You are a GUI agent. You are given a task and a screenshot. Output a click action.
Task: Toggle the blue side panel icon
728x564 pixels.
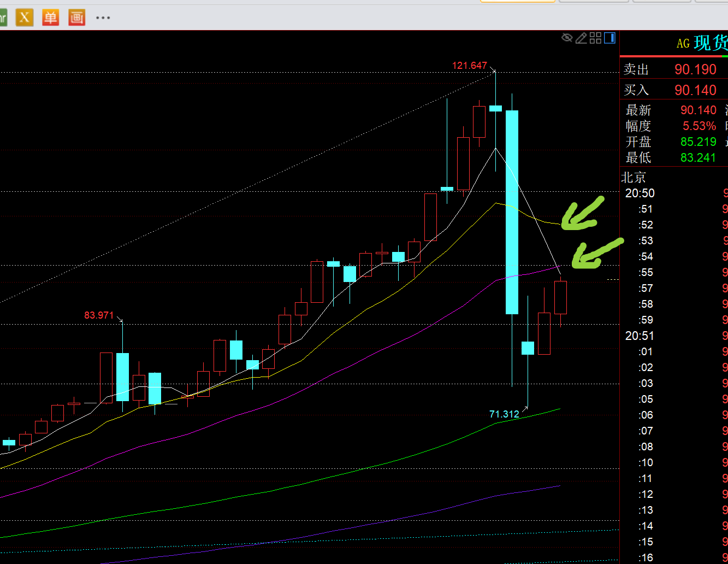click(609, 38)
